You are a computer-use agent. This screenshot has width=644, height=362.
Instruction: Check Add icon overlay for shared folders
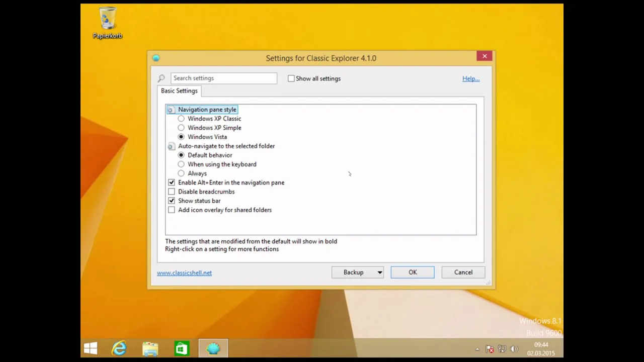(x=172, y=210)
